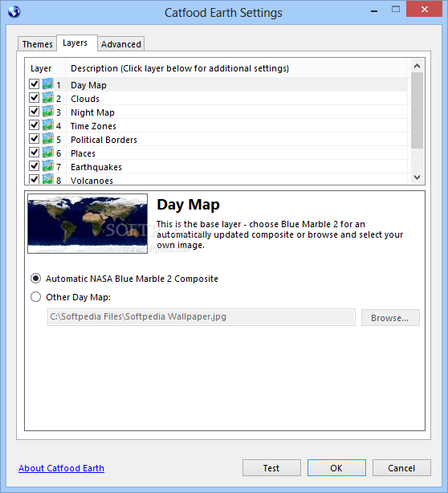
Task: Click the layer icon beside Political Borders
Action: point(47,139)
